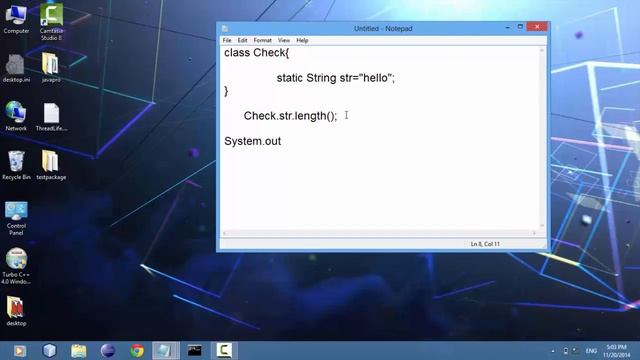Select the testpackage folder icon
This screenshot has height=360, width=640.
[x=51, y=165]
